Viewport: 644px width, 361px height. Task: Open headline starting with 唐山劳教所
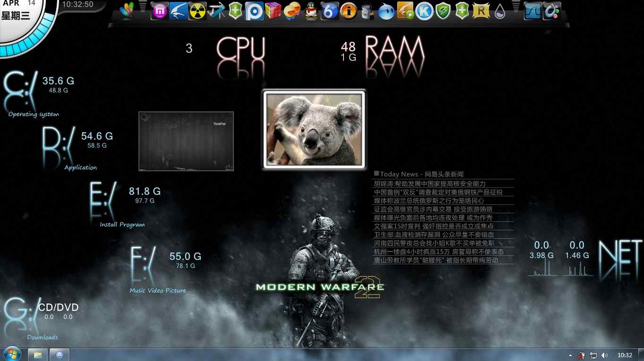click(436, 260)
